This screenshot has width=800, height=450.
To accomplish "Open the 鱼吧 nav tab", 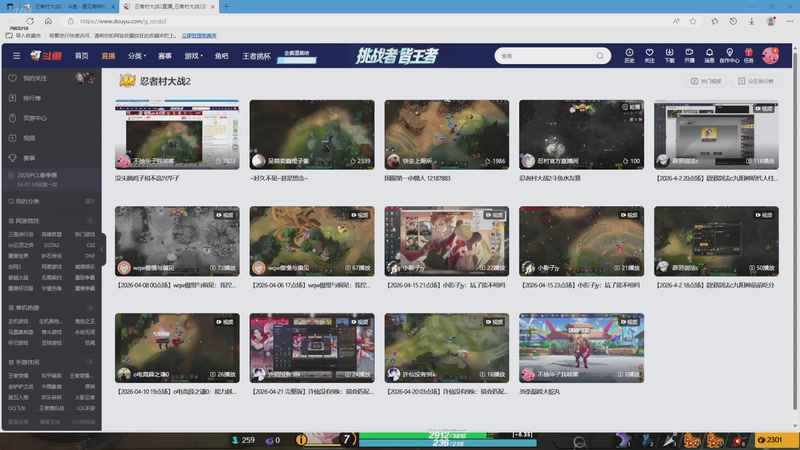I will [x=221, y=56].
